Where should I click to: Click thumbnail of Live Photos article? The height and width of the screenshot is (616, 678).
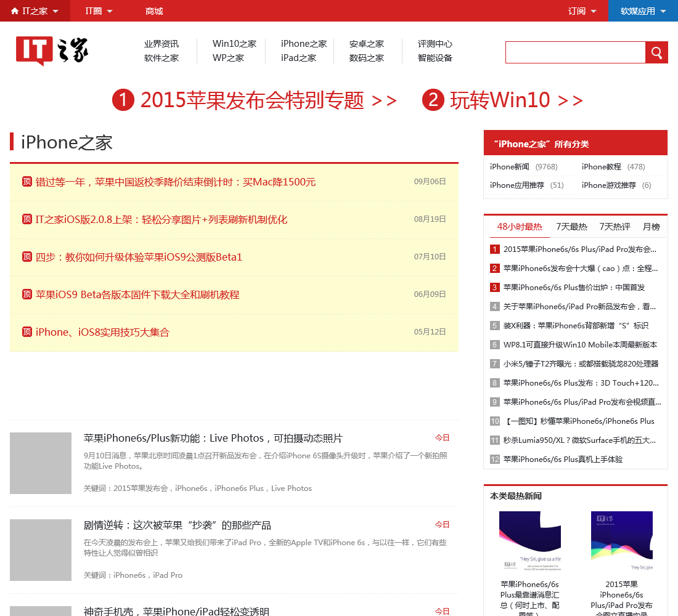click(x=41, y=463)
